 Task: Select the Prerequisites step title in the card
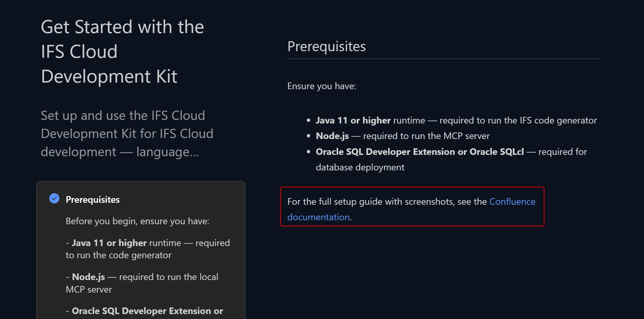tap(92, 199)
